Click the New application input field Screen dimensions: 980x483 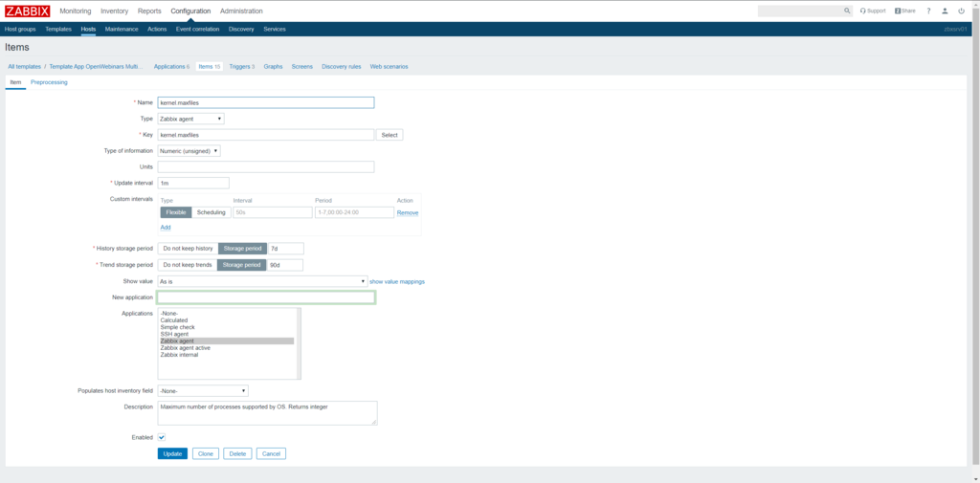[266, 297]
